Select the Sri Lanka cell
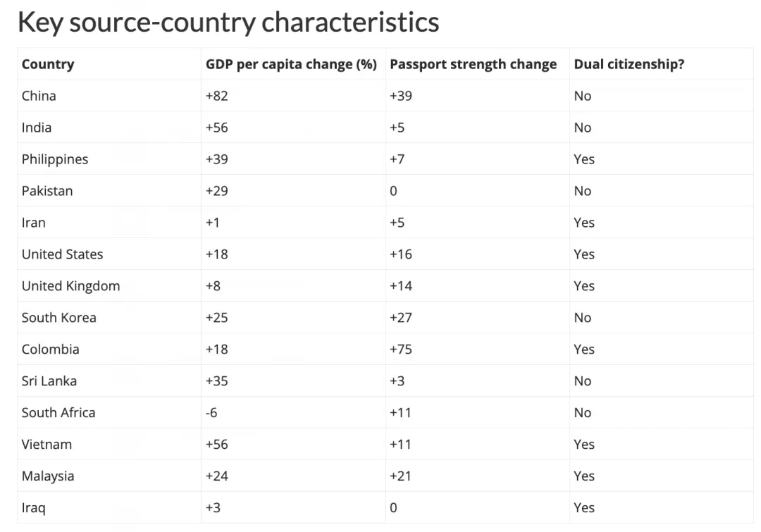This screenshot has width=761, height=532. (x=49, y=381)
